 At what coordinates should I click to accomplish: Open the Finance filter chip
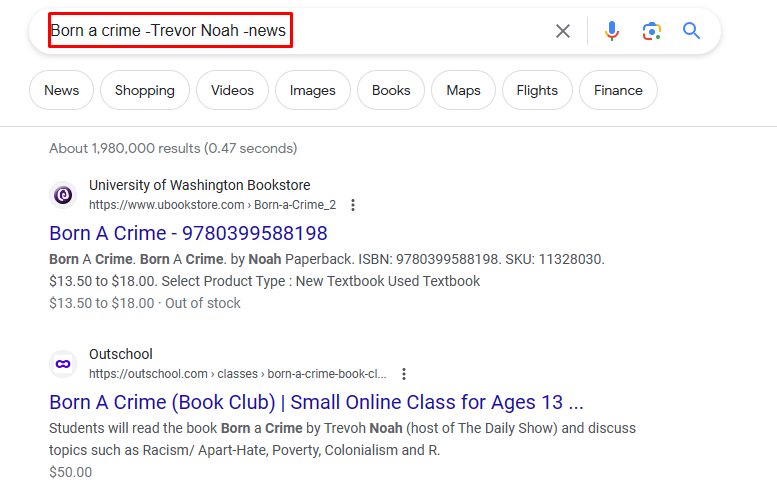pyautogui.click(x=618, y=90)
